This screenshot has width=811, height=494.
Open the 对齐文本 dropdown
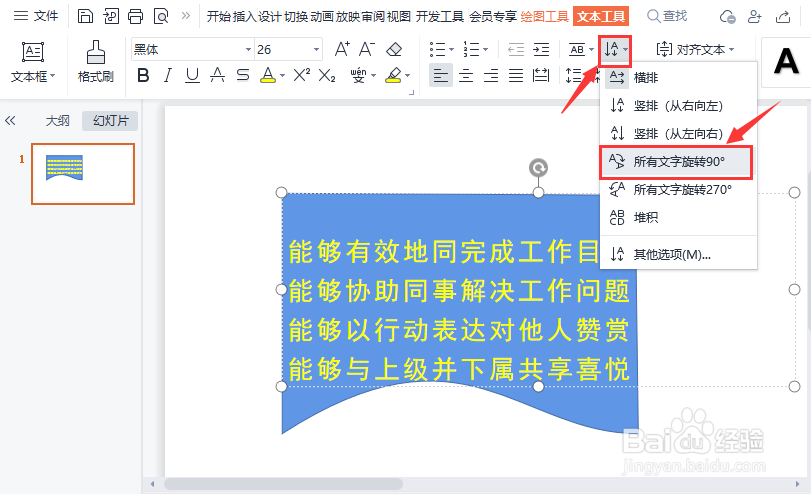tap(695, 50)
